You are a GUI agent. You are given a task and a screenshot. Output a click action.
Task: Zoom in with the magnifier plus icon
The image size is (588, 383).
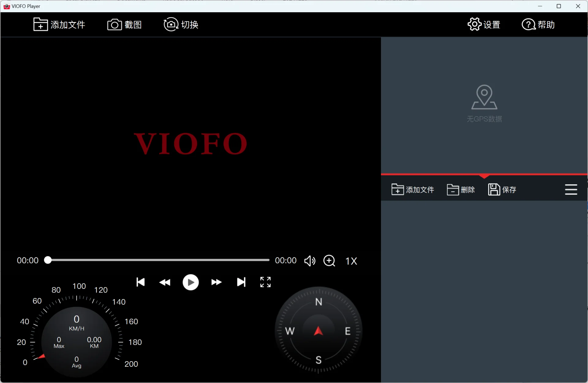[329, 261]
